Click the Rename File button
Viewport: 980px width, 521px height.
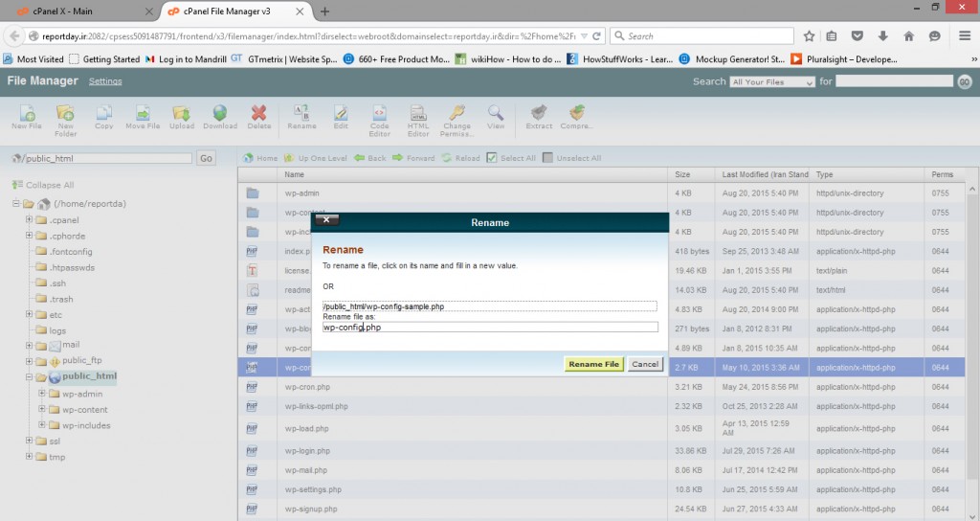click(x=593, y=364)
